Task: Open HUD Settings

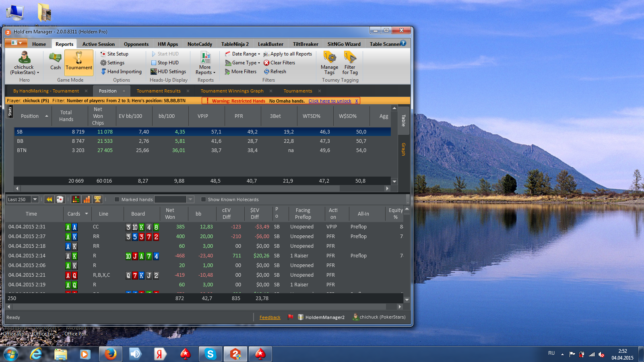Action: click(x=168, y=72)
